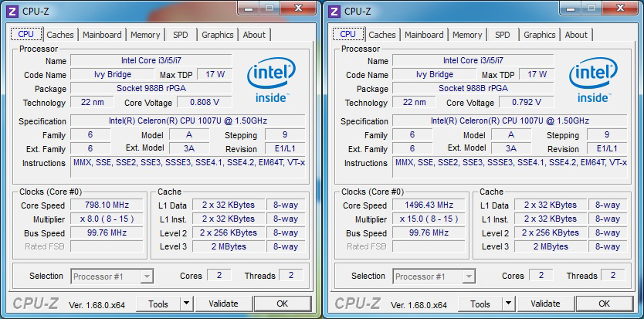This screenshot has height=319, width=644.
Task: Select the CPU tab in right window
Action: [x=348, y=34]
